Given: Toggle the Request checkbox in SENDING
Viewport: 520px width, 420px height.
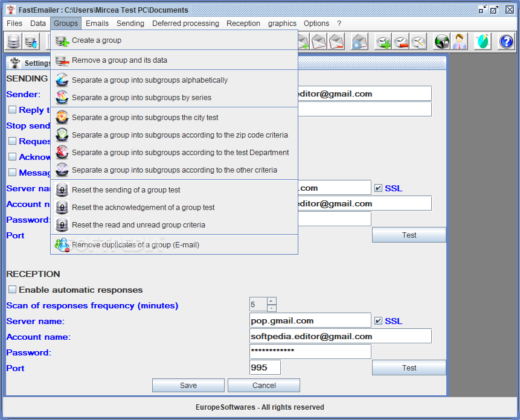Looking at the screenshot, I should [x=12, y=141].
